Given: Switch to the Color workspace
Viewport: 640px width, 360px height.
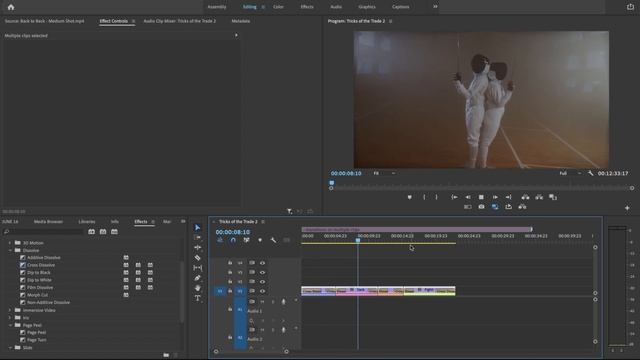Looking at the screenshot, I should (278, 7).
